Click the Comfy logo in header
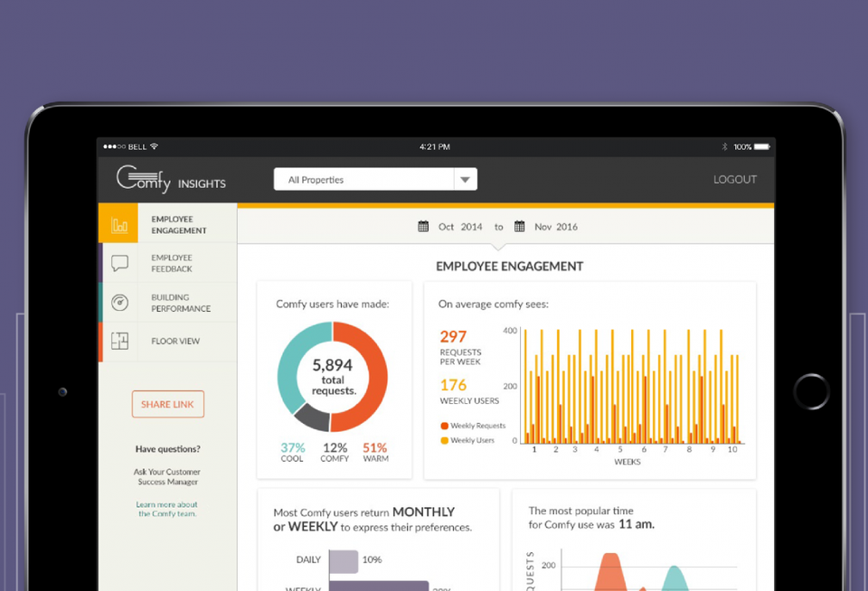The height and width of the screenshot is (591, 868). coord(144,179)
